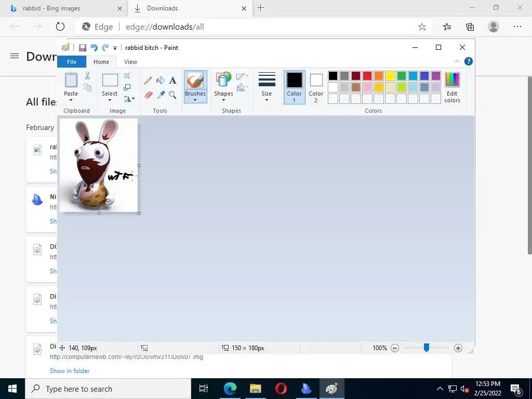
Task: Expand the Select dropdown arrow
Action: [110, 100]
